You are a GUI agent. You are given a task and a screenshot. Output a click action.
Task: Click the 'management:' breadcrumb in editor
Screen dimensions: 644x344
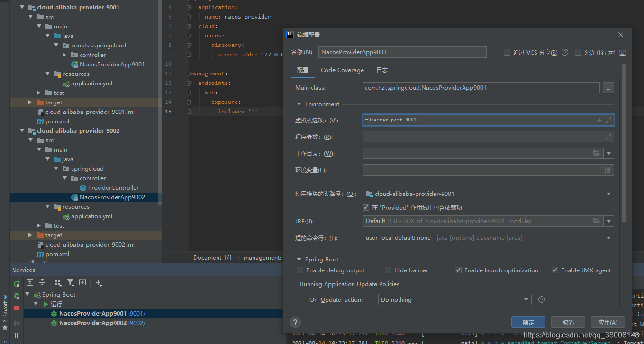[x=262, y=257]
